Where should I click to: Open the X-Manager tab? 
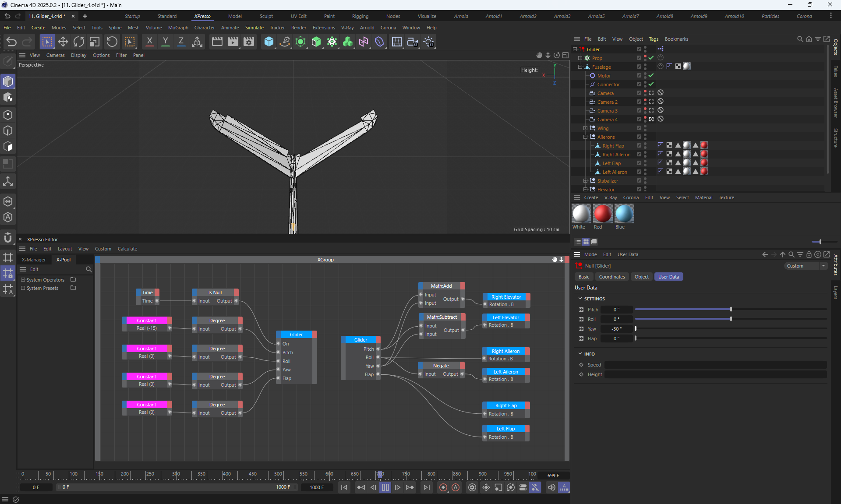[34, 260]
